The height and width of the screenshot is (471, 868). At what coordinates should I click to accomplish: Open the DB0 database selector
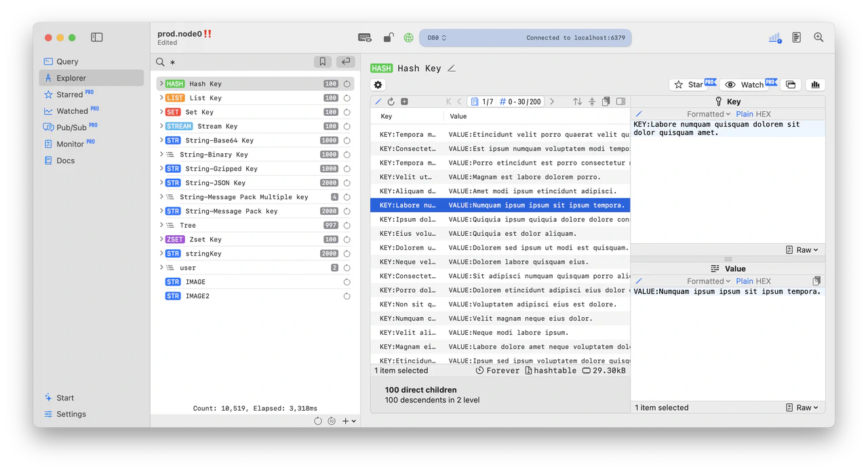point(435,37)
